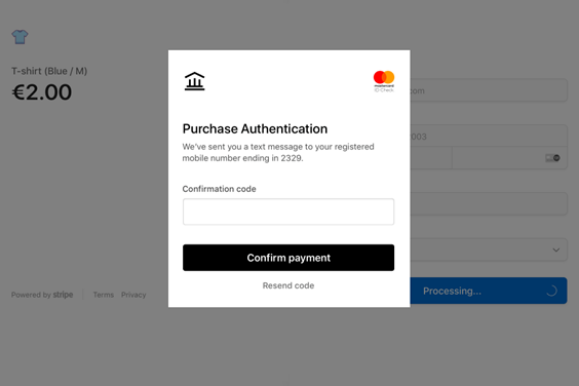
Task: Open the Terms link in the footer
Action: click(x=103, y=295)
